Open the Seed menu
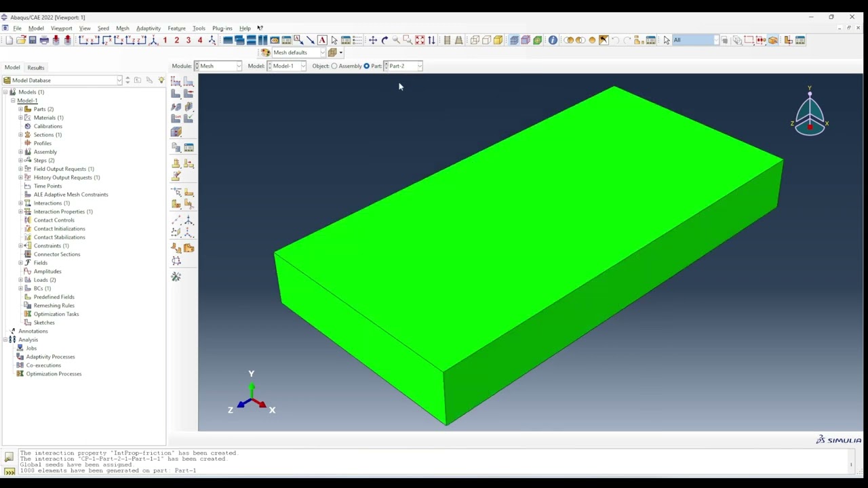This screenshot has height=488, width=868. pos(103,28)
